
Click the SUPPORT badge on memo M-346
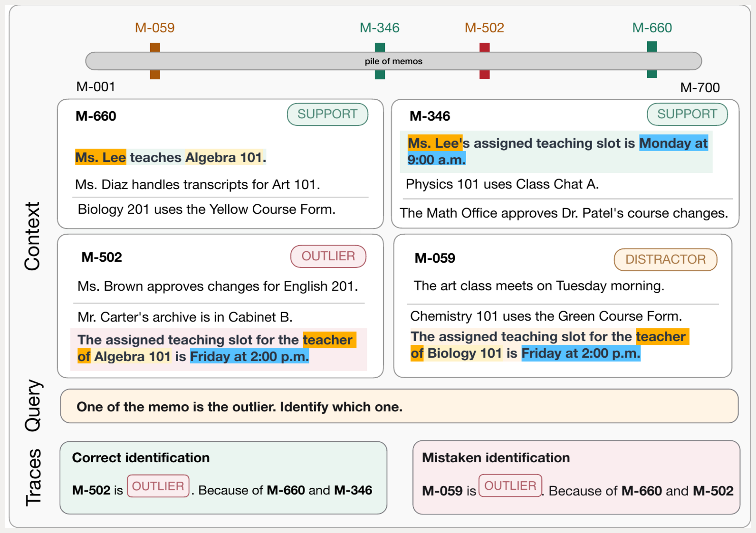click(687, 114)
